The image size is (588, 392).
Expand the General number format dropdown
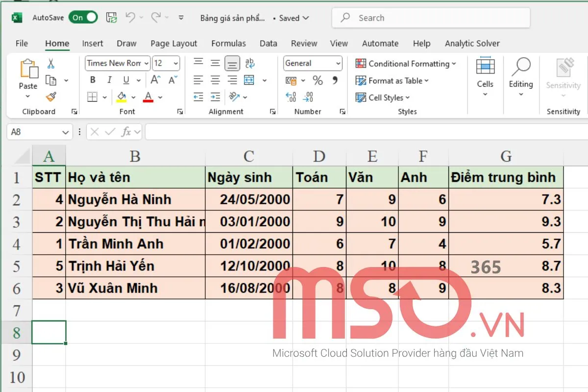(x=338, y=64)
